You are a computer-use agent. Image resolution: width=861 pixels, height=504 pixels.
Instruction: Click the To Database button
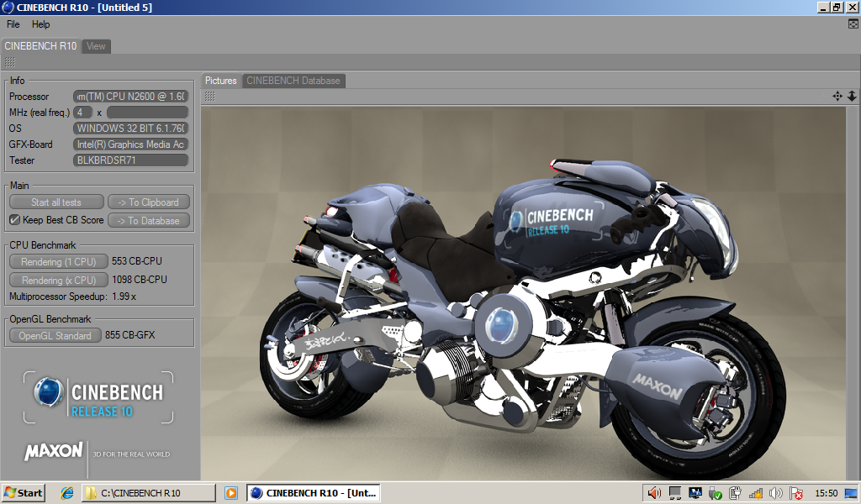(148, 220)
